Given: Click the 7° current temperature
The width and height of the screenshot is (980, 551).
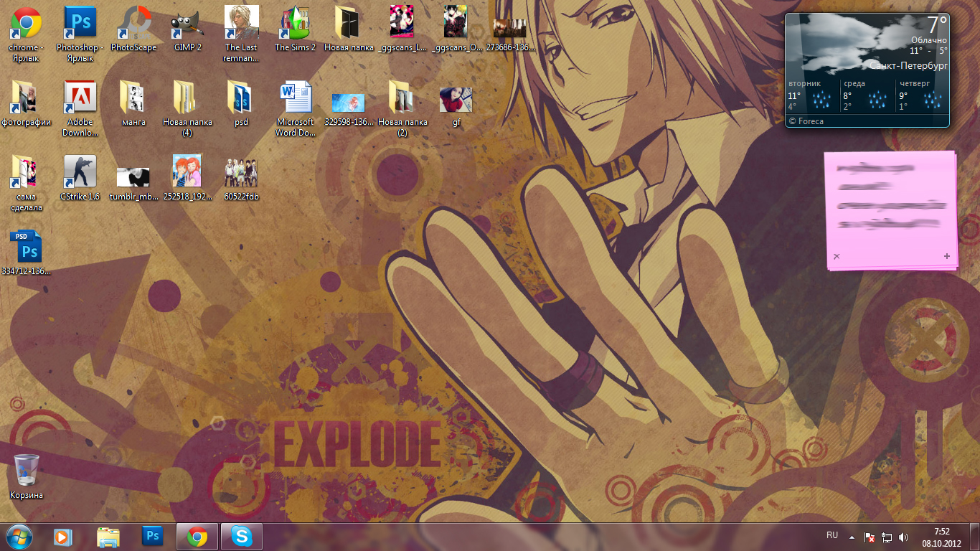Looking at the screenshot, I should click(x=937, y=24).
